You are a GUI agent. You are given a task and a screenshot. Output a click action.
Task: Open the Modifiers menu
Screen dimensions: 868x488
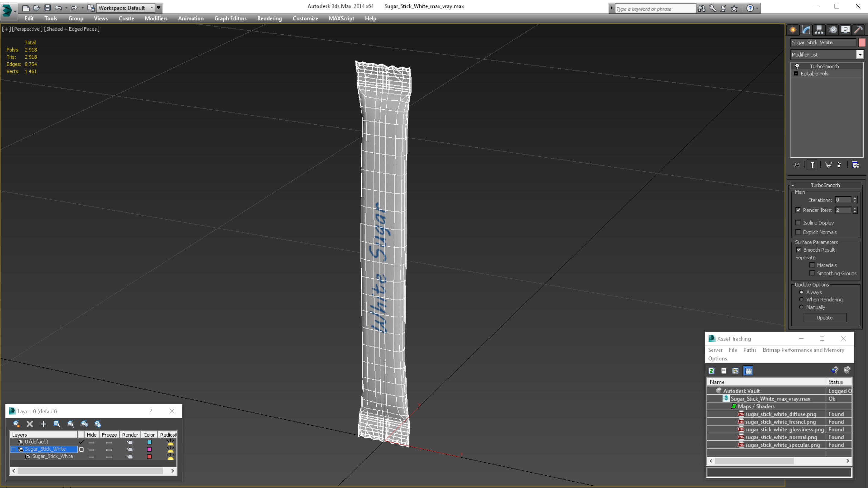(x=156, y=18)
